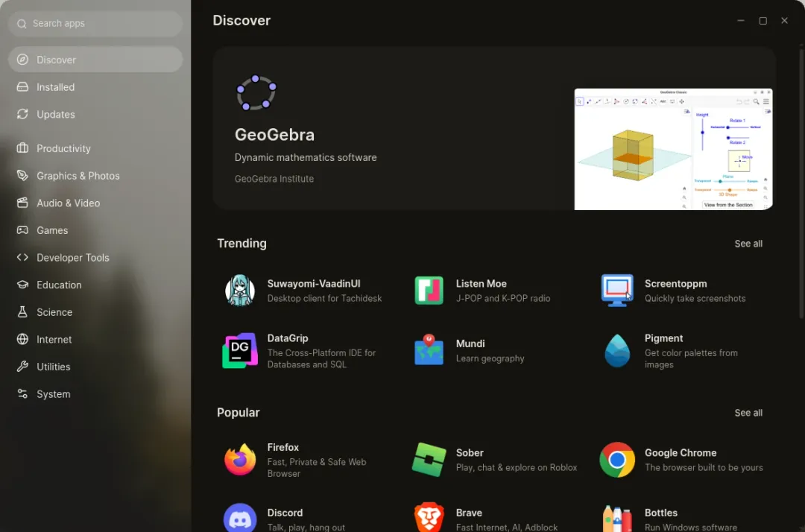Click Bottles' 'Run Windows software' text
The width and height of the screenshot is (805, 532).
tap(690, 527)
